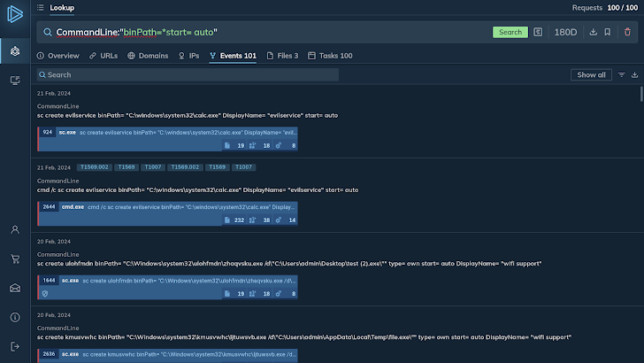Open the threat intelligence sidebar icon
Screen dimensions: 644x363
[15, 50]
